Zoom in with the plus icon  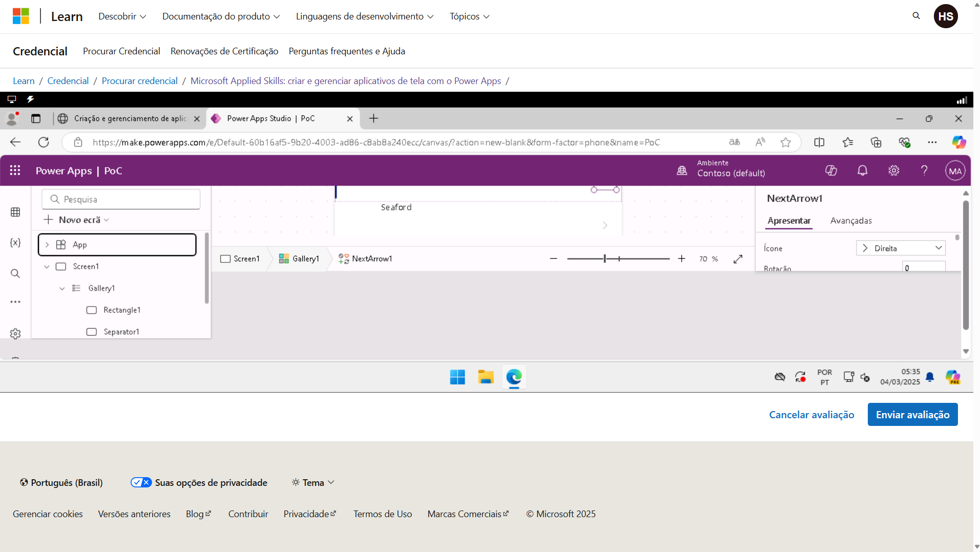681,259
